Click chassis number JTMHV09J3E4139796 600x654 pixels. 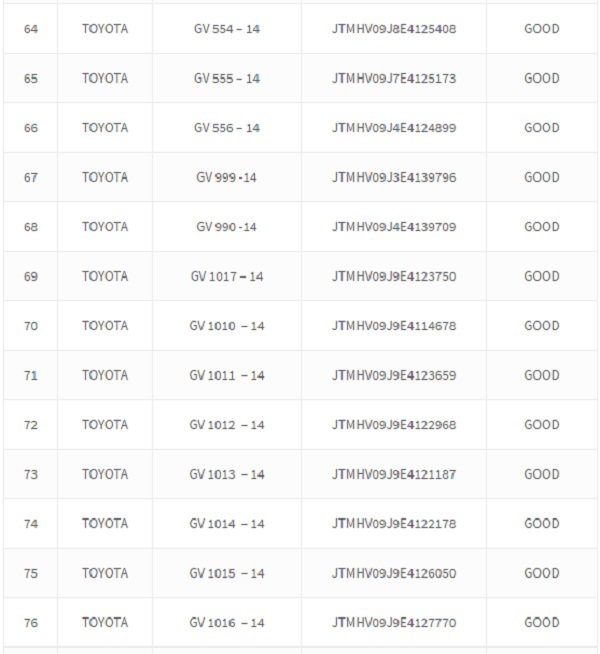tap(394, 178)
